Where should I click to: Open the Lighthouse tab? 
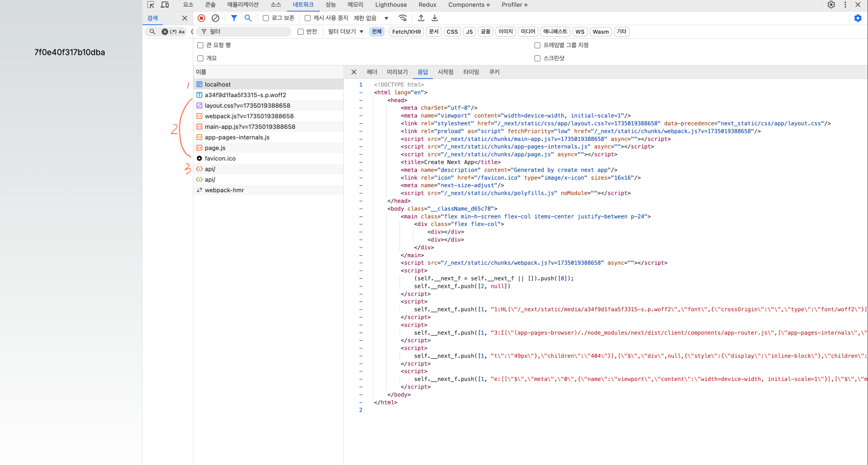pos(391,5)
